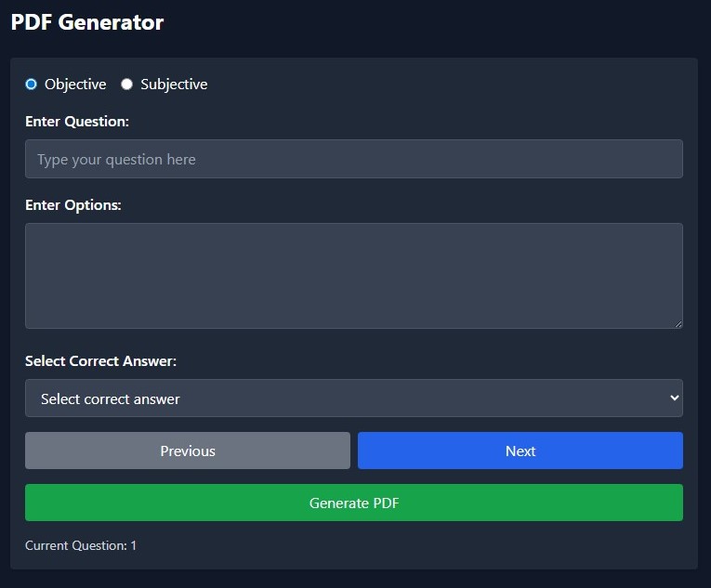
Task: Click the "Subjective" label text
Action: coord(174,85)
